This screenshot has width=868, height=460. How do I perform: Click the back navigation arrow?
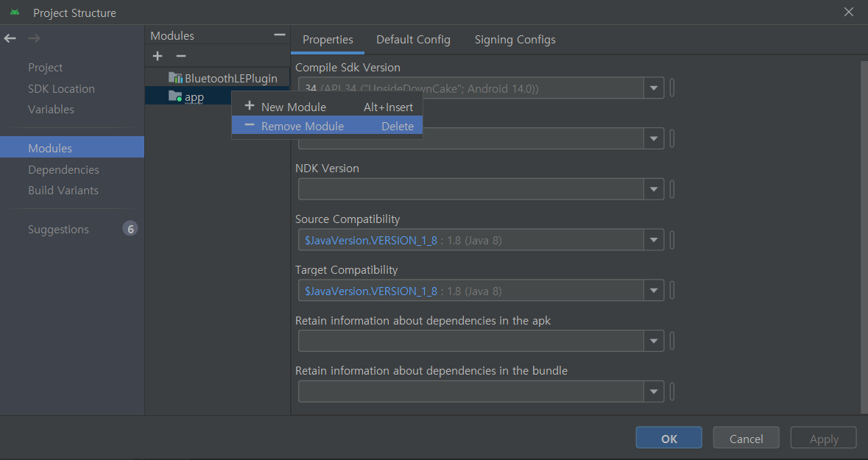click(x=10, y=38)
